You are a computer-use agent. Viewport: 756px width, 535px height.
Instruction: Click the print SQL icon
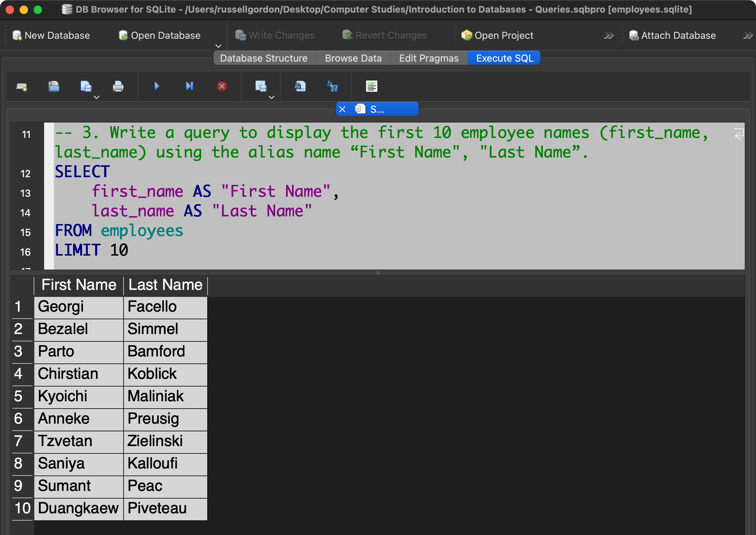pos(118,86)
